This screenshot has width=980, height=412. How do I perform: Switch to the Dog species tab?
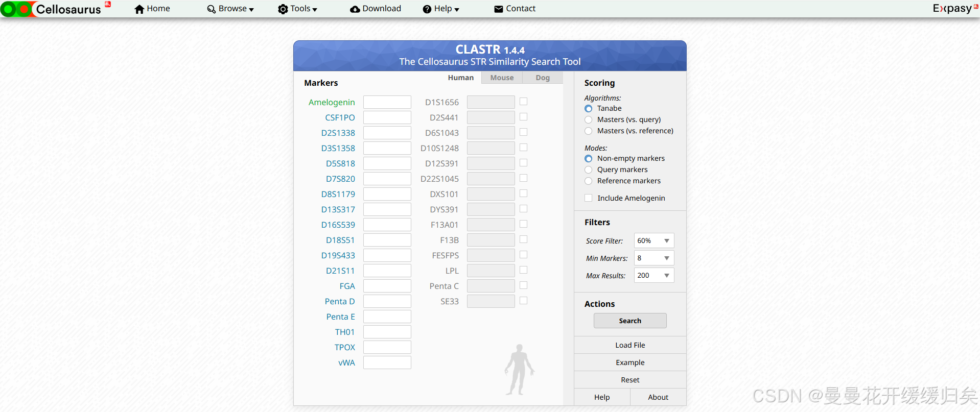(543, 78)
